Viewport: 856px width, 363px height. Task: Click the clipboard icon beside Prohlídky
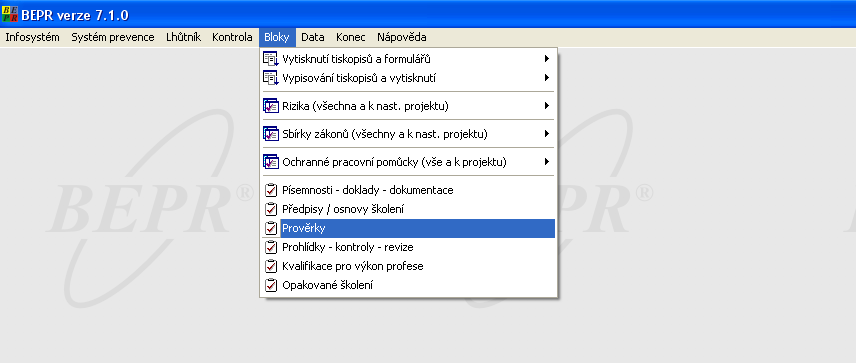[271, 247]
